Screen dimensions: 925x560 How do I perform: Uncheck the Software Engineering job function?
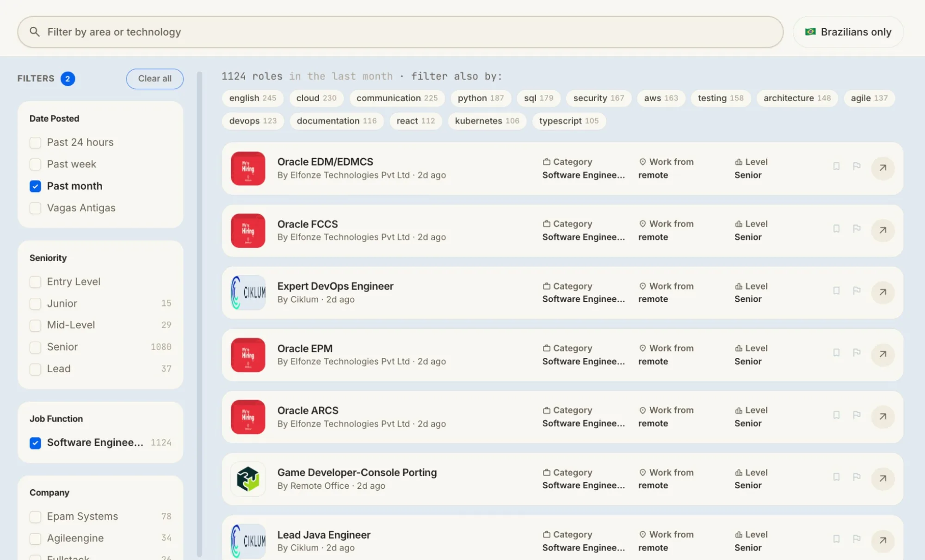point(35,443)
